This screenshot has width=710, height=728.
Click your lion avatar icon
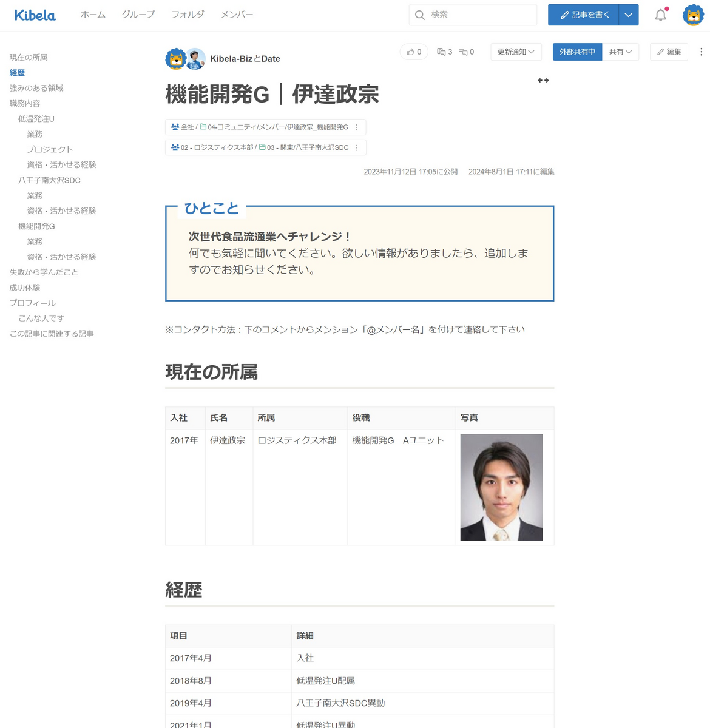click(694, 15)
